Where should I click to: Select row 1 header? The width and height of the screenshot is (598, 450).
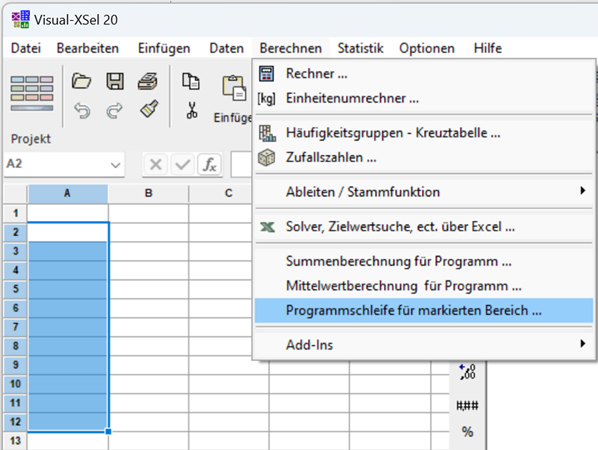pyautogui.click(x=15, y=213)
